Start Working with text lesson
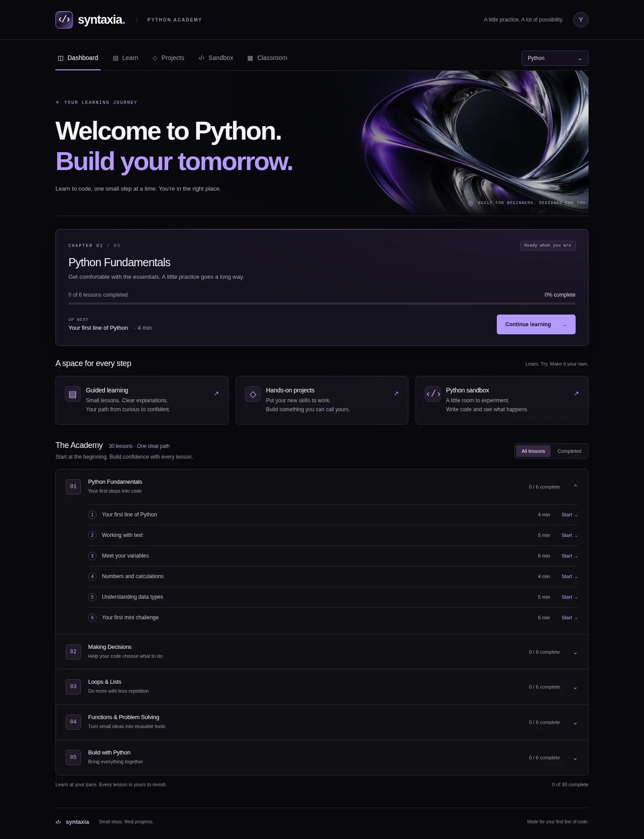The height and width of the screenshot is (839, 644). (x=569, y=536)
